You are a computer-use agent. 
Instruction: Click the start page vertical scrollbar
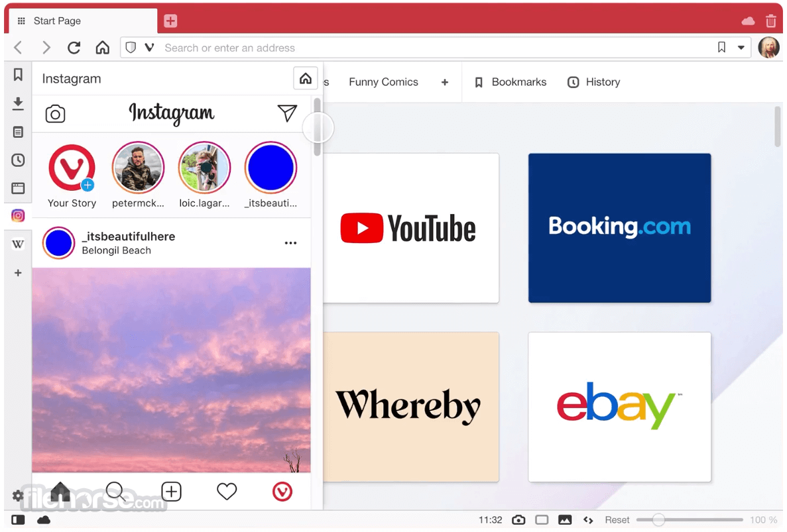pyautogui.click(x=778, y=128)
